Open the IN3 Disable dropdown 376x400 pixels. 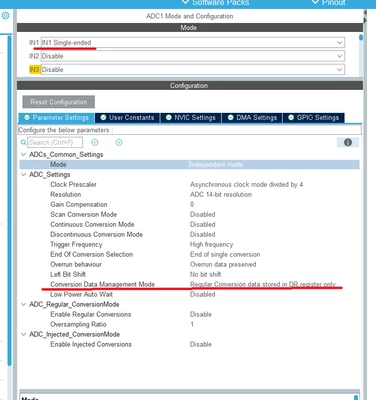point(193,69)
